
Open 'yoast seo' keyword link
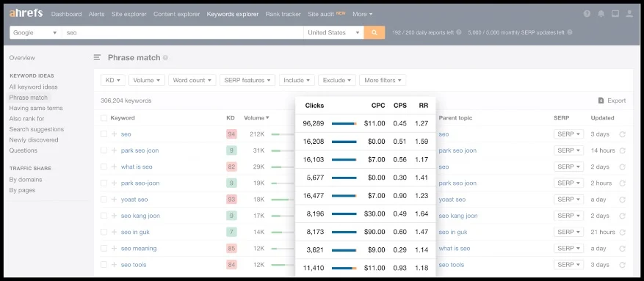(x=134, y=200)
